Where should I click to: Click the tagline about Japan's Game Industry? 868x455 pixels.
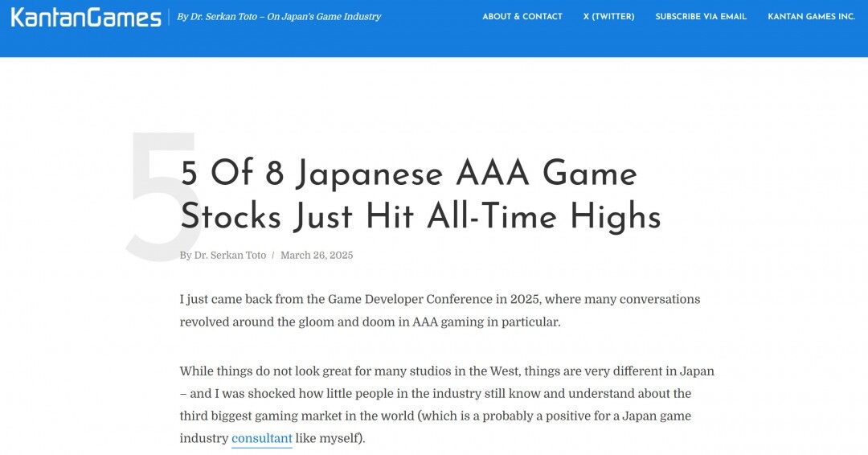[279, 17]
